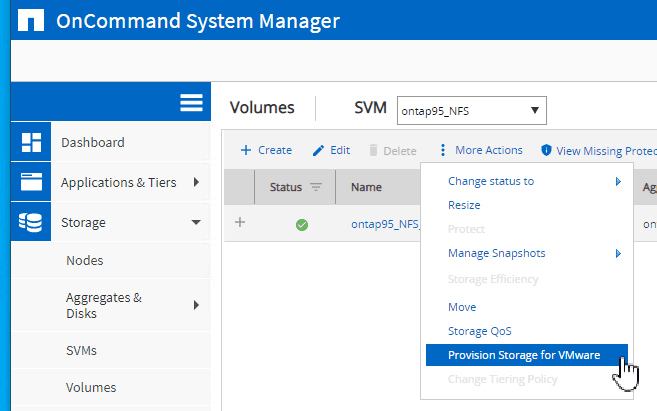Click the Status column header

point(286,187)
